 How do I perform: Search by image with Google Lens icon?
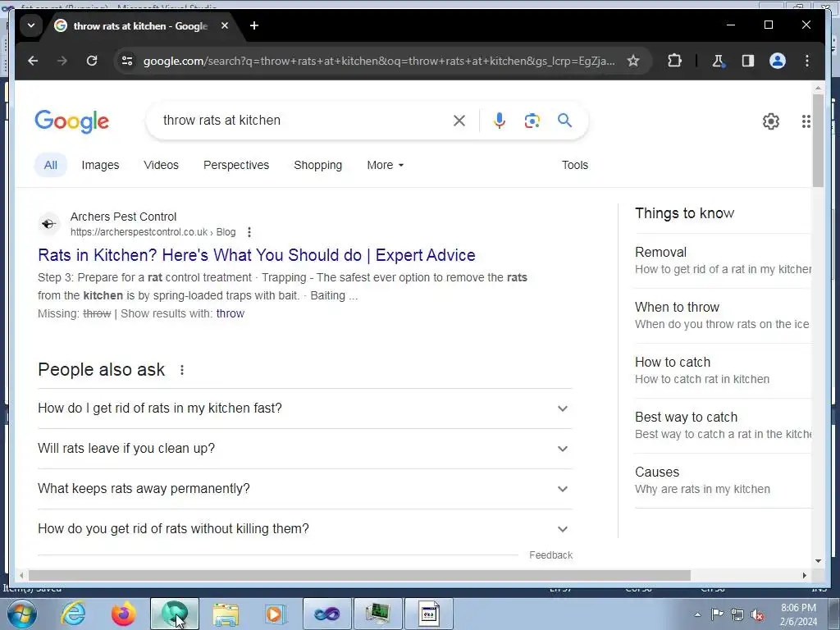coord(532,121)
